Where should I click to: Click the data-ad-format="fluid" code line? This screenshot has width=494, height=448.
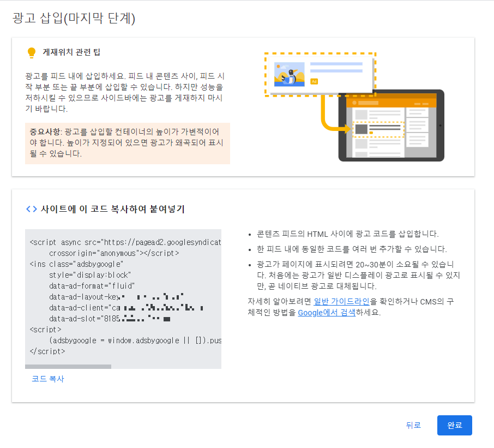[x=92, y=285]
